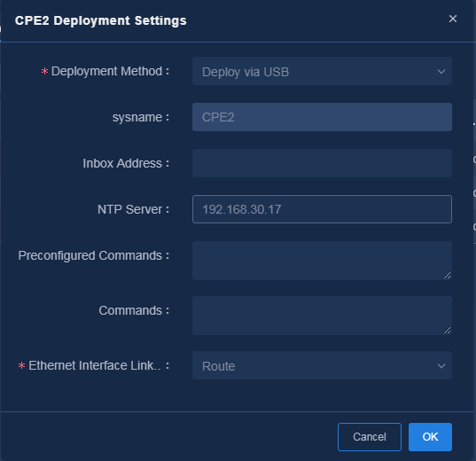Click inside the Commands text area
This screenshot has width=476, height=461.
322,316
